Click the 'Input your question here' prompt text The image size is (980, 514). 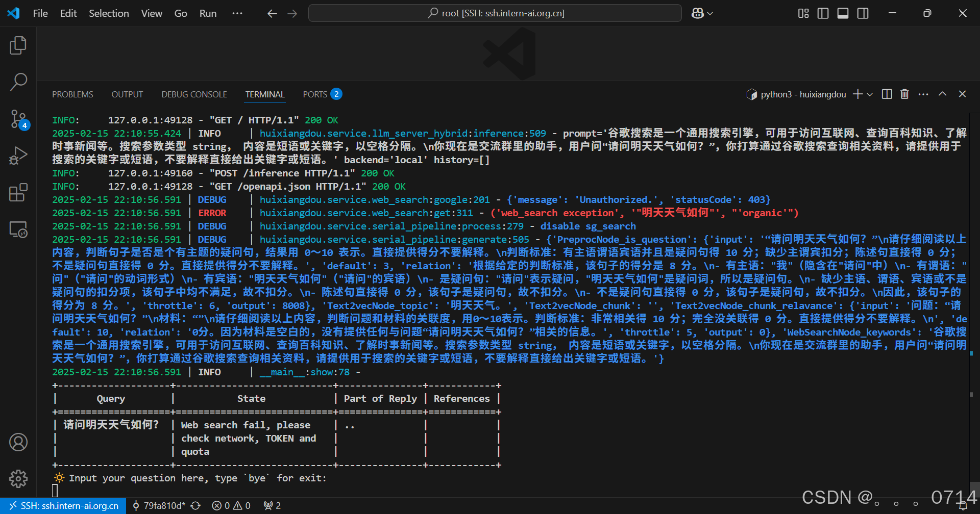pyautogui.click(x=198, y=478)
